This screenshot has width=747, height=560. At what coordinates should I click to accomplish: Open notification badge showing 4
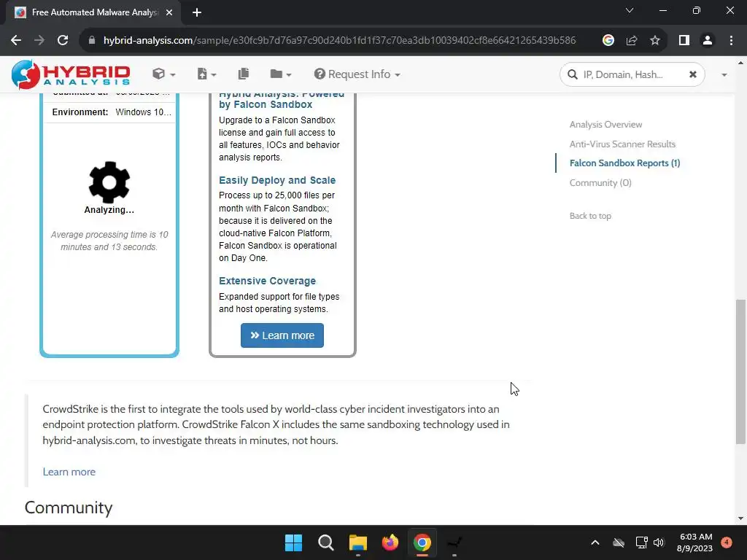(x=727, y=542)
